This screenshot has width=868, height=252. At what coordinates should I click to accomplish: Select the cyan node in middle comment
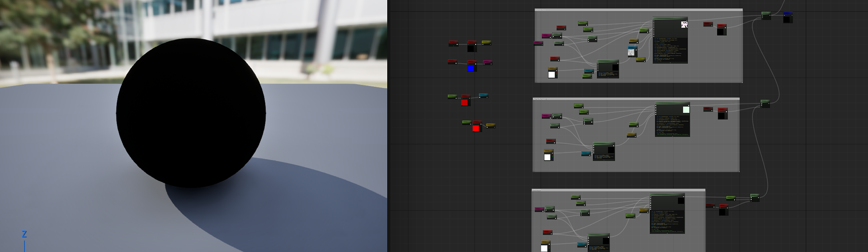(x=586, y=153)
